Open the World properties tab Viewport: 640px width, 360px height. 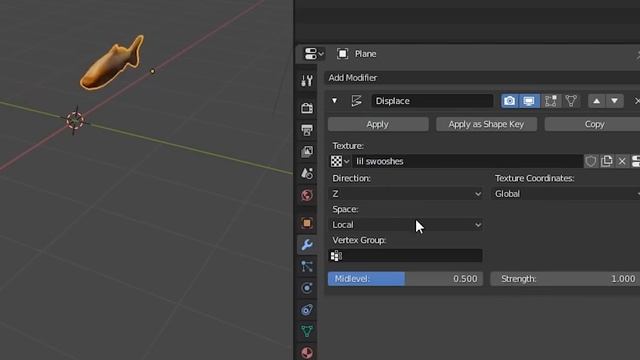(307, 195)
